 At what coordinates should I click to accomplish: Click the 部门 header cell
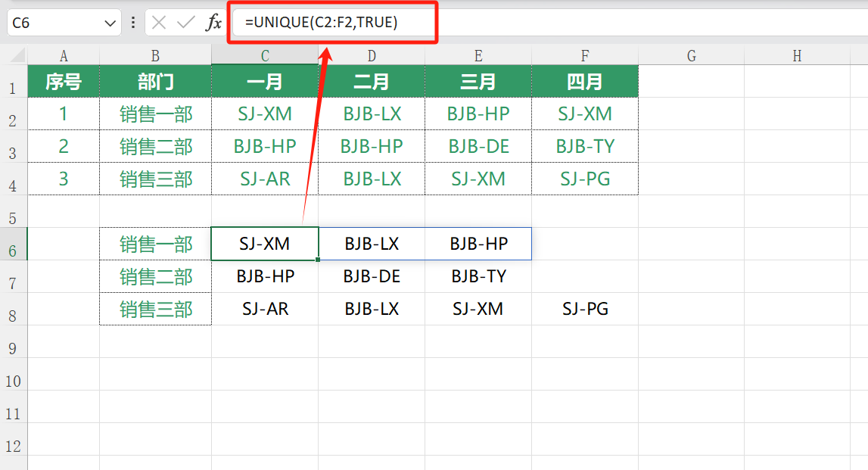tap(156, 82)
